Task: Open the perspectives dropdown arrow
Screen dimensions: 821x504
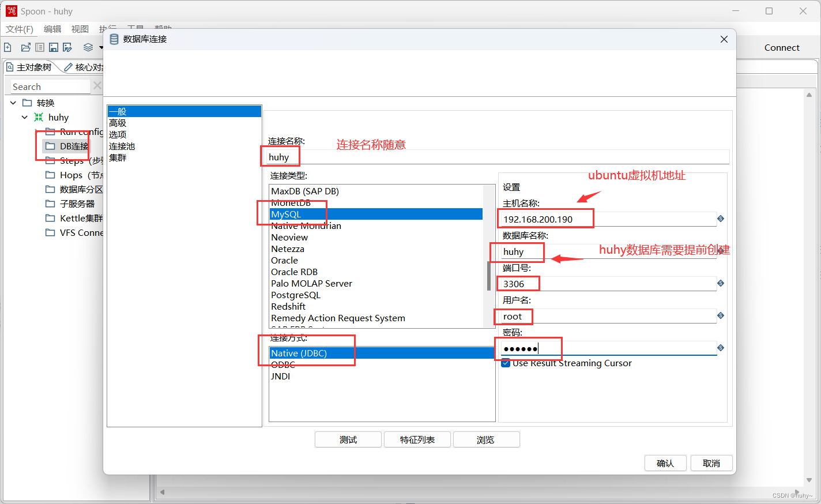Action: pyautogui.click(x=101, y=47)
